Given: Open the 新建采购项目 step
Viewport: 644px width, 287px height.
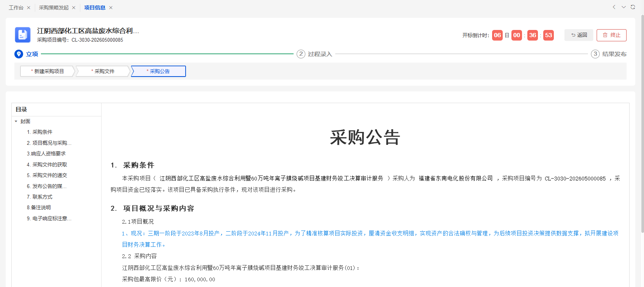Looking at the screenshot, I should click(47, 71).
